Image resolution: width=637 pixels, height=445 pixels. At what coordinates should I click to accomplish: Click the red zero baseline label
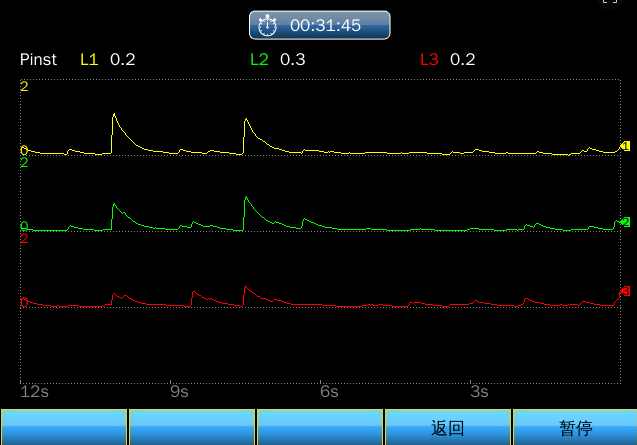[24, 302]
